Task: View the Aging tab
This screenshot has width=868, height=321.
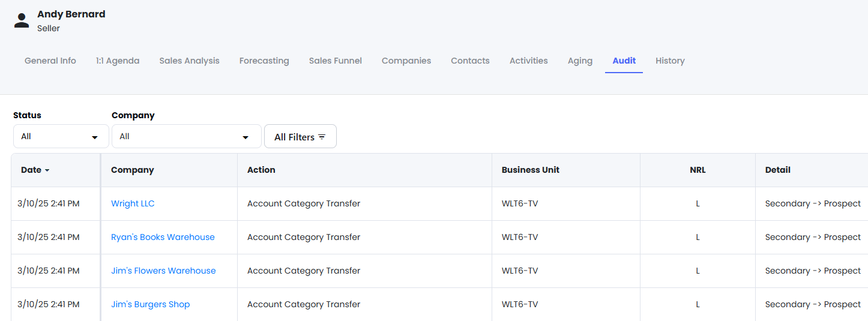Action: (580, 61)
